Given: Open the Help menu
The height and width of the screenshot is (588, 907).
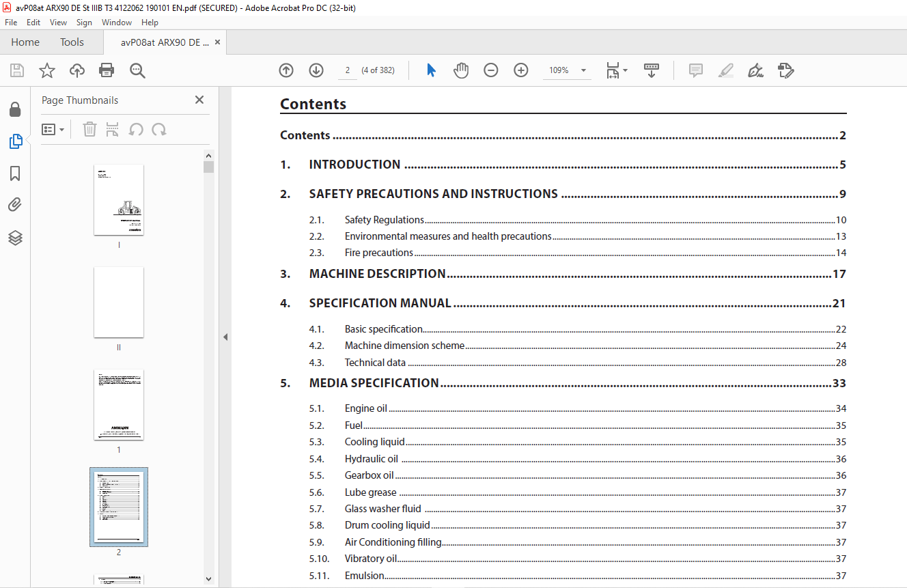Looking at the screenshot, I should 150,23.
